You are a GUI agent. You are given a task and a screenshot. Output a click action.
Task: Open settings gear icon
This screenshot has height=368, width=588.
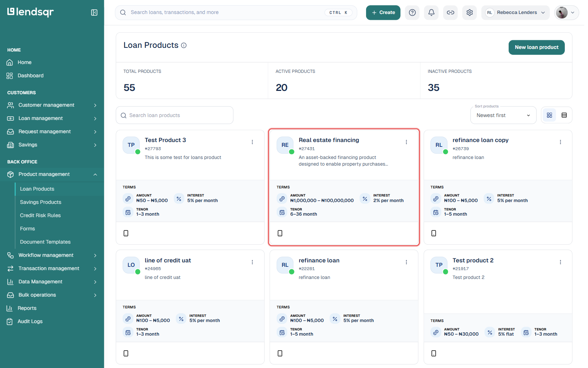pyautogui.click(x=470, y=13)
